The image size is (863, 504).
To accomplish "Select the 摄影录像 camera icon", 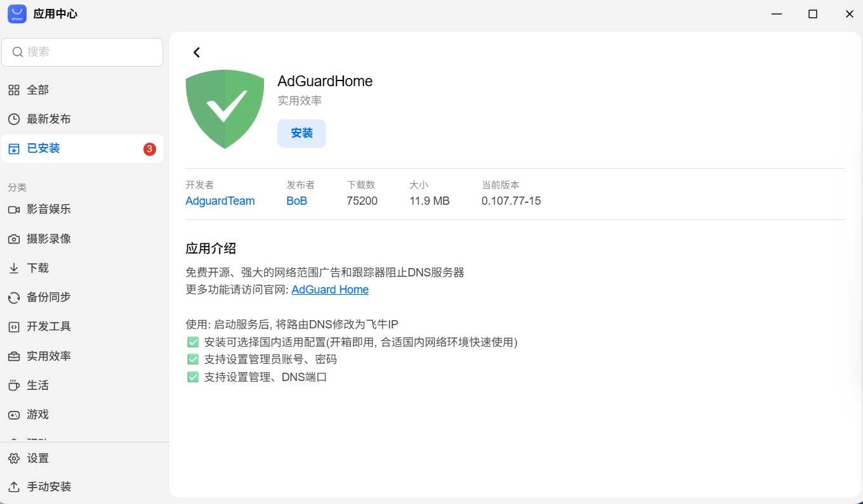I will (x=14, y=239).
